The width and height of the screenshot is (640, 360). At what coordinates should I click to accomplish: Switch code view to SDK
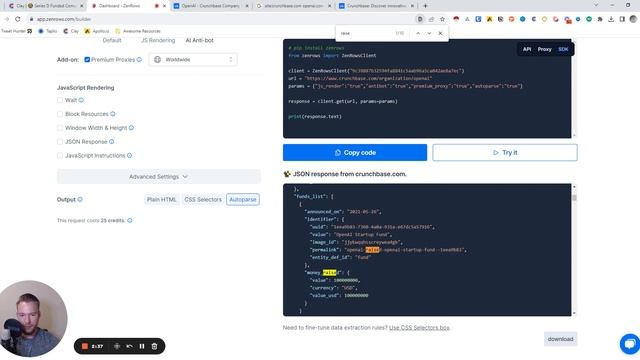click(x=563, y=49)
